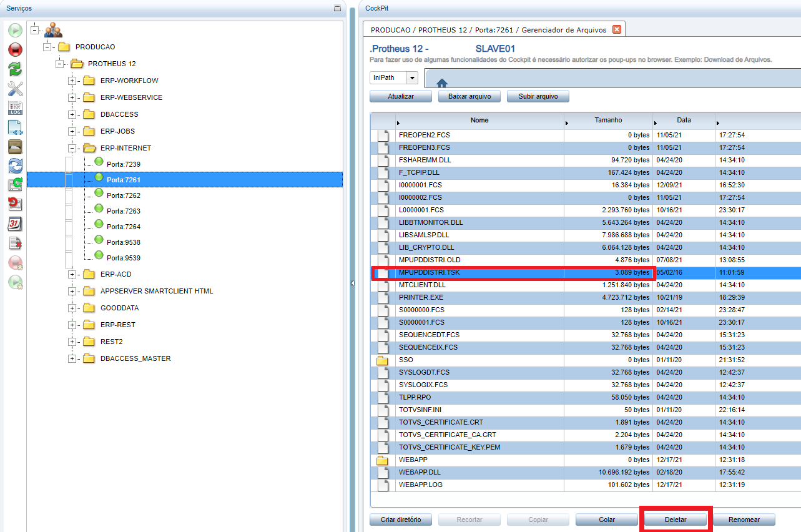Collapse the Serviços panel with header icon
The height and width of the screenshot is (532, 801).
pyautogui.click(x=337, y=8)
